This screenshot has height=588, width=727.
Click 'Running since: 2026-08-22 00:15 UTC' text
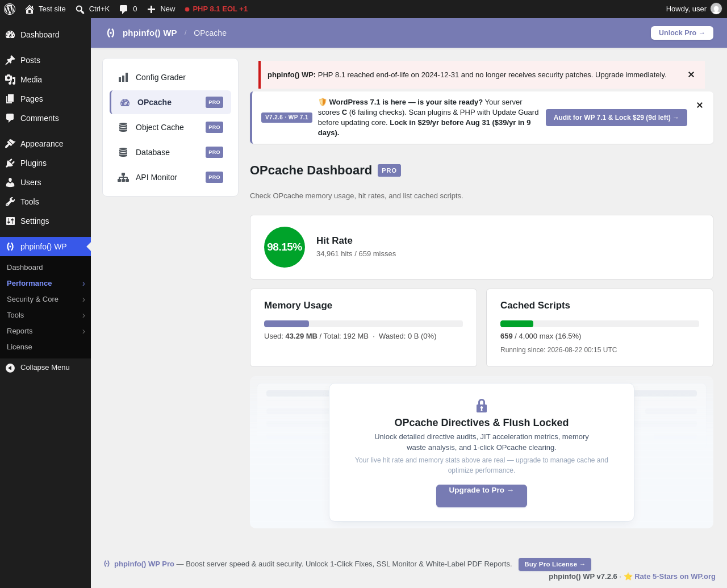[558, 350]
